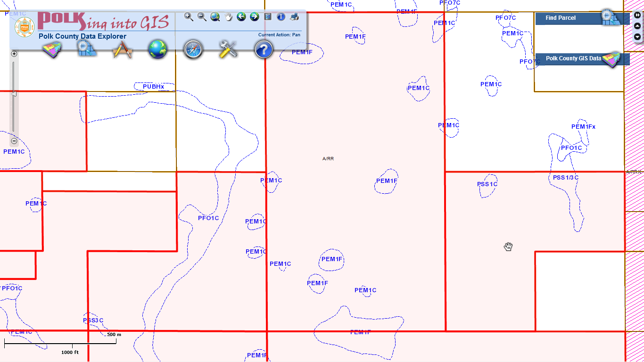Open the map layers stack icon in toolbar
The width and height of the screenshot is (644, 362).
tap(52, 49)
